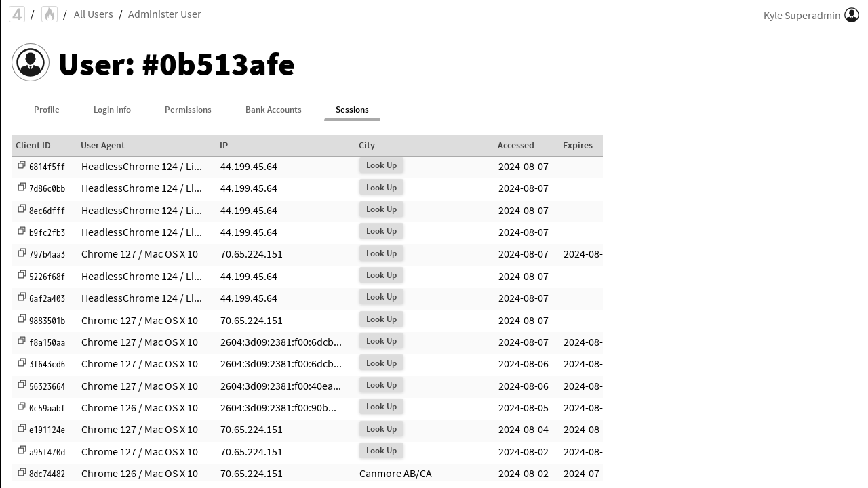Screen dimensions: 868x488
Task: Go to the Permissions tab
Action: point(188,110)
